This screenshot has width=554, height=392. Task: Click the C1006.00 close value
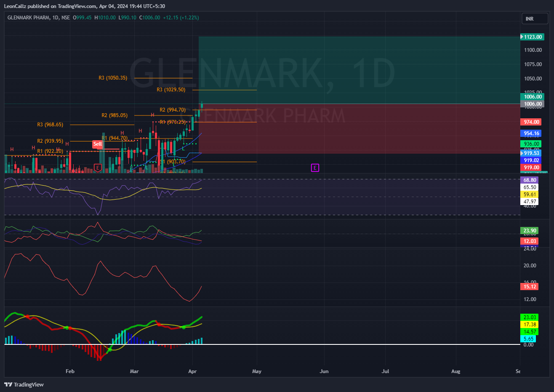(x=149, y=18)
